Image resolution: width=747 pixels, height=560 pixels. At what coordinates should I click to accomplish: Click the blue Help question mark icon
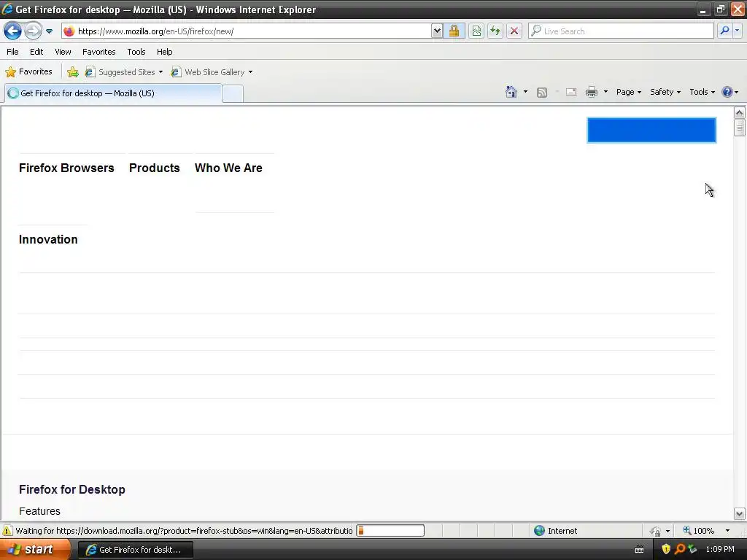click(727, 92)
